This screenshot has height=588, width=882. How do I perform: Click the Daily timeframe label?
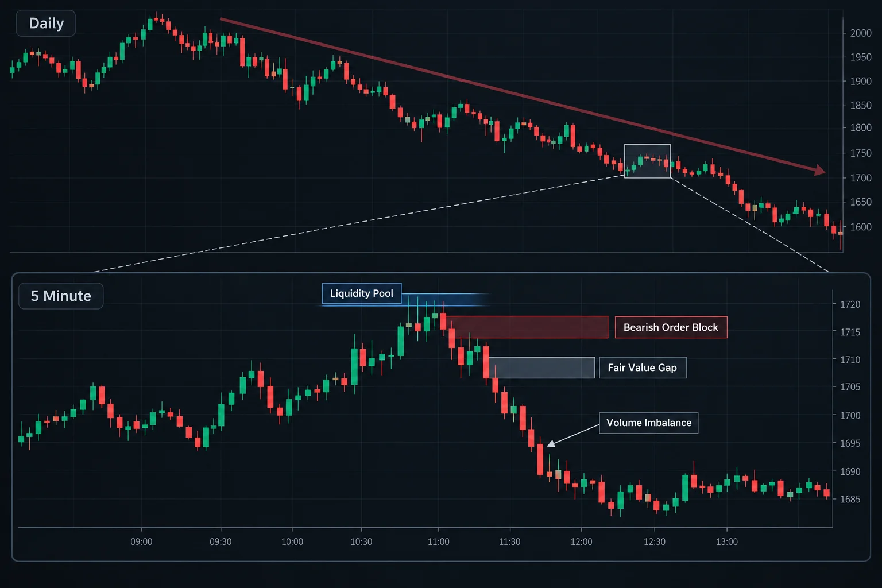tap(46, 24)
